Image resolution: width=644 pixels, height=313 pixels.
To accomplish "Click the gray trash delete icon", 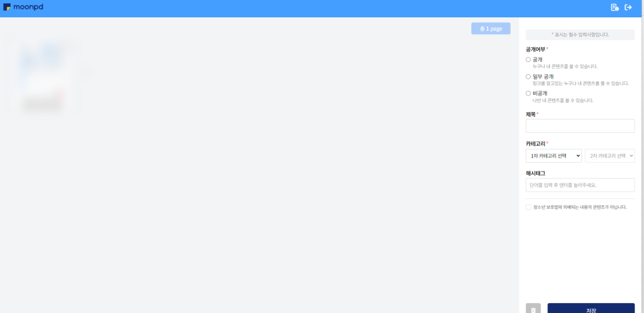I will (x=533, y=309).
